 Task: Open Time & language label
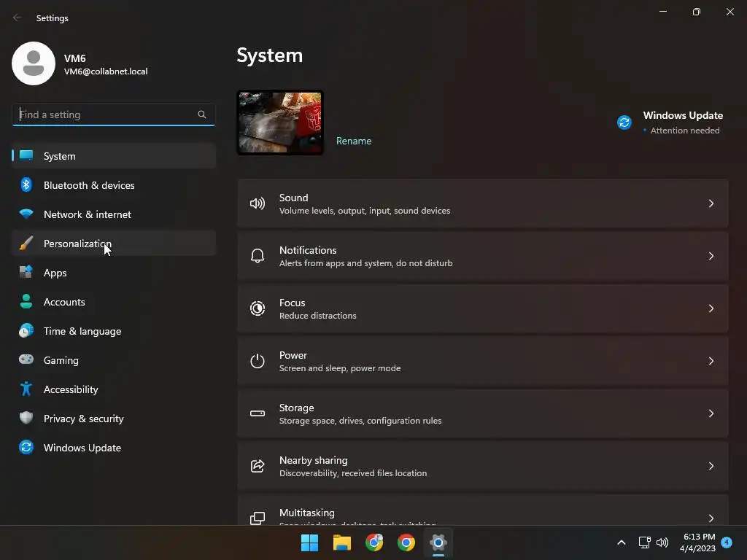tap(82, 331)
